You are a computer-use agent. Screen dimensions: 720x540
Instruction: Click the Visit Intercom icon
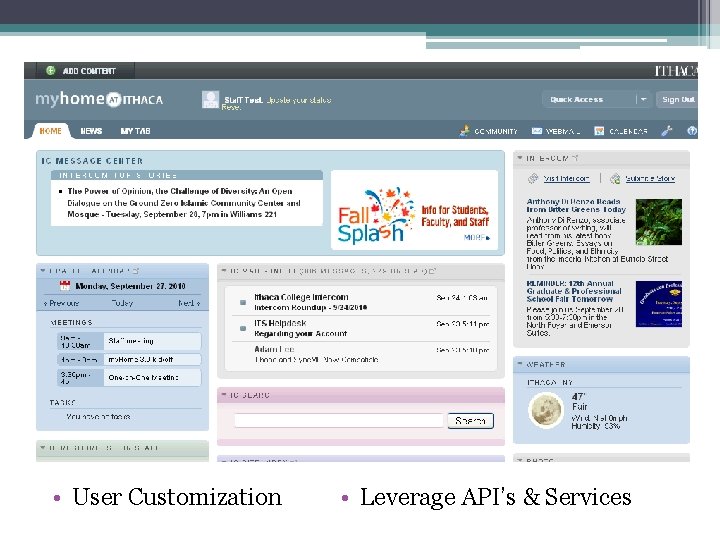point(533,178)
